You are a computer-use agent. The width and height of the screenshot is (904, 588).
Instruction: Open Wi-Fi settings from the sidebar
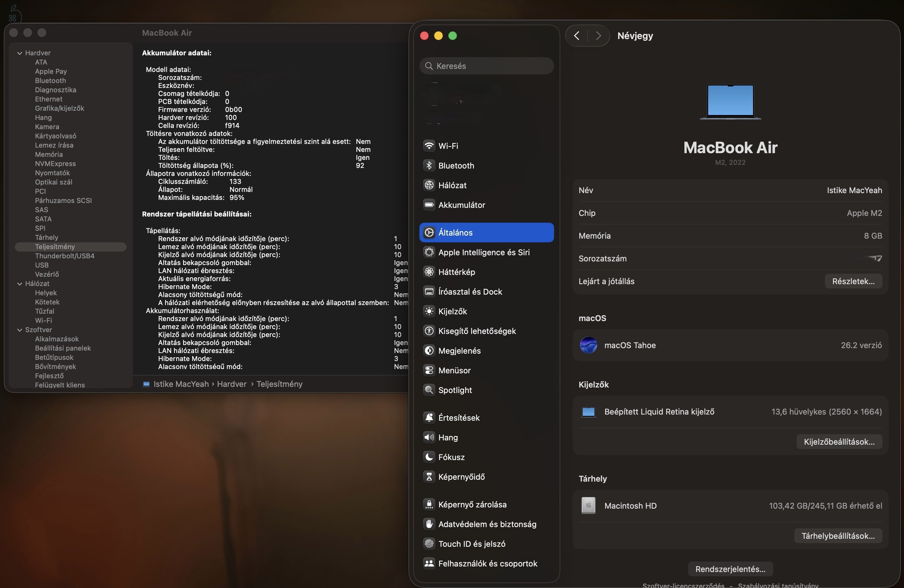[x=449, y=145]
